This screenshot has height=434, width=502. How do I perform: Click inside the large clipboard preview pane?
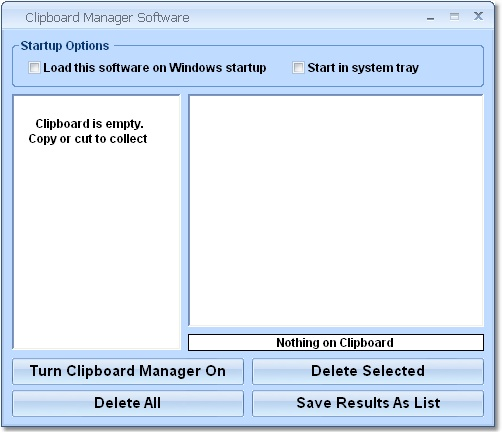[x=336, y=211]
